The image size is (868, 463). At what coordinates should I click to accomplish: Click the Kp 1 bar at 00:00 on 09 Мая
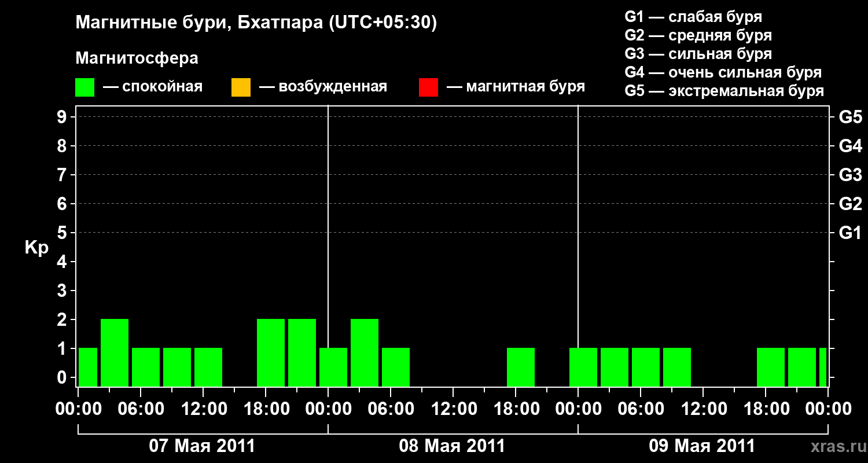point(583,367)
